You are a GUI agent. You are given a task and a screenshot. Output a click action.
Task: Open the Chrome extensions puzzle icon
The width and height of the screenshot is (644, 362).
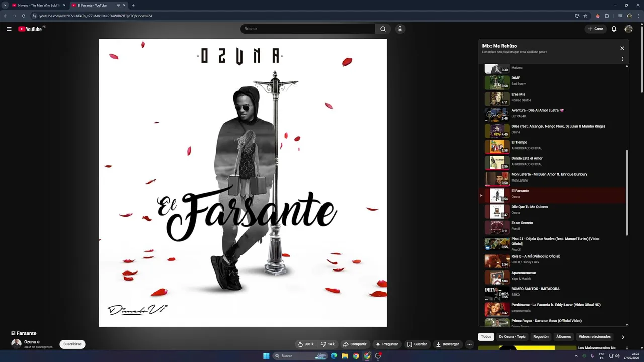coord(607,16)
